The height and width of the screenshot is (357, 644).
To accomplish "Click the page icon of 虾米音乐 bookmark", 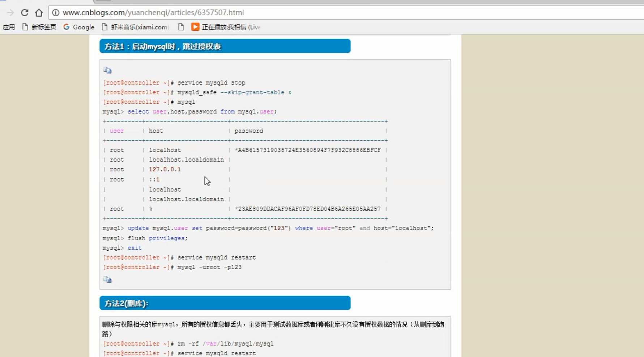I will pos(105,27).
